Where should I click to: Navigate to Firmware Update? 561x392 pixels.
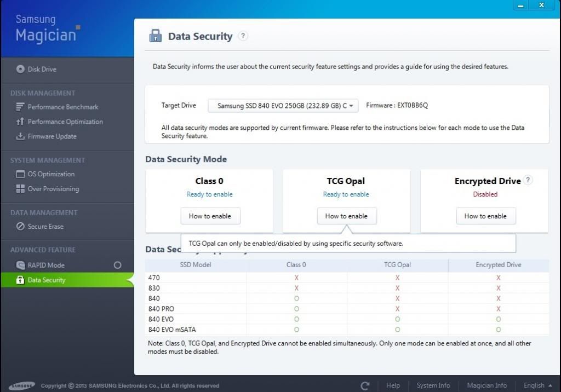[x=52, y=136]
